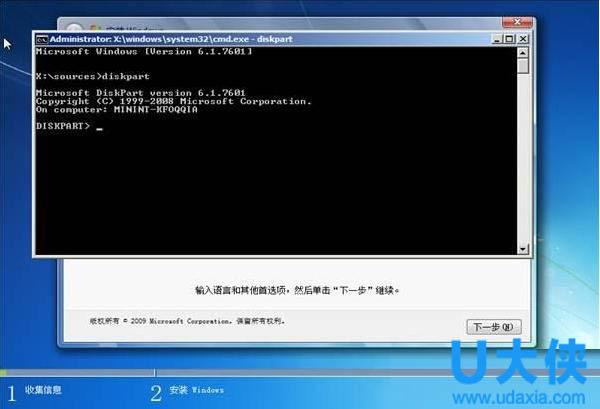Viewport: 600px width, 409px height.
Task: Maximize the diskpart command prompt window
Action: tap(510, 39)
